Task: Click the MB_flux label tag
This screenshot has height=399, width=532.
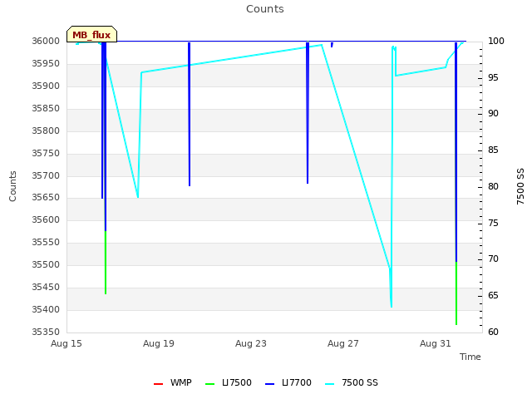Action: point(91,34)
